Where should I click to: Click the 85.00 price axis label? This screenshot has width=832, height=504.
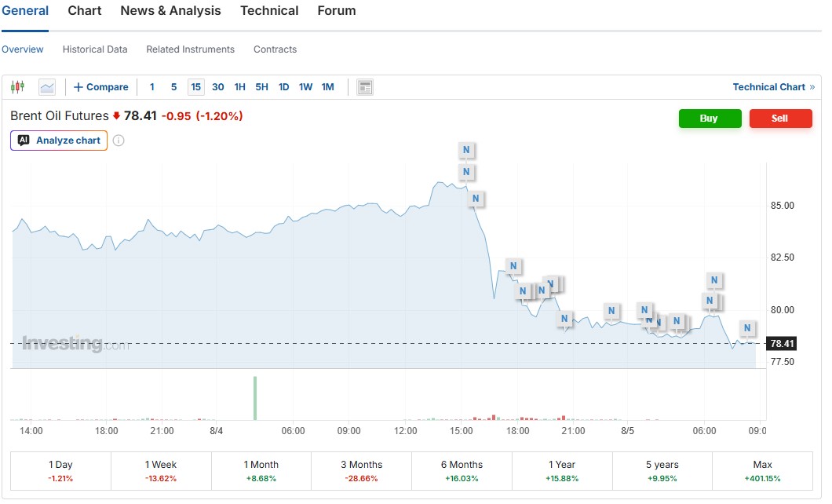[x=783, y=206]
